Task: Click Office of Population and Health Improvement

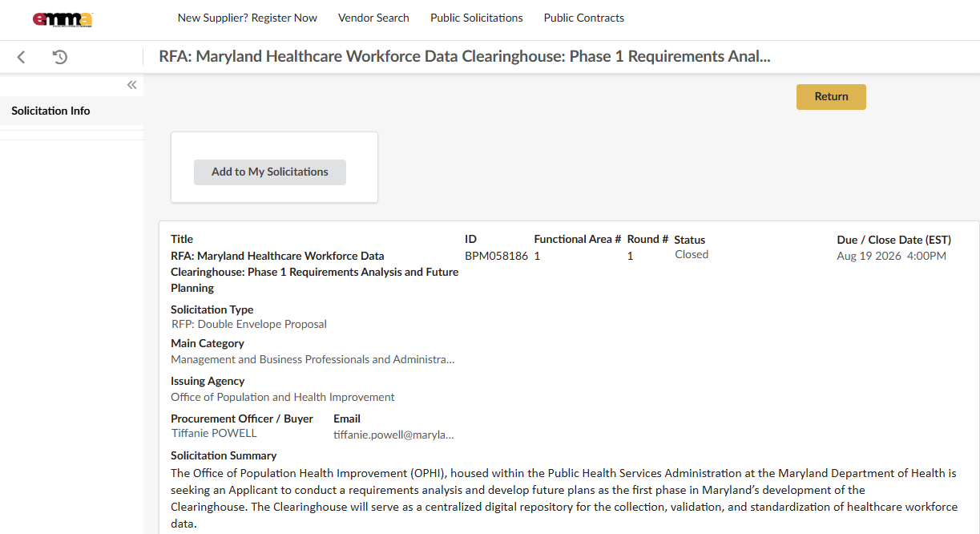Action: pyautogui.click(x=283, y=397)
